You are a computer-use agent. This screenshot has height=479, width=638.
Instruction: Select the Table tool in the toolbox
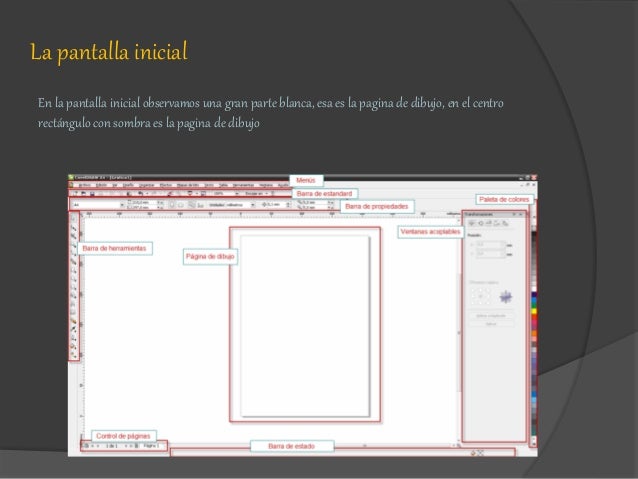(x=73, y=313)
